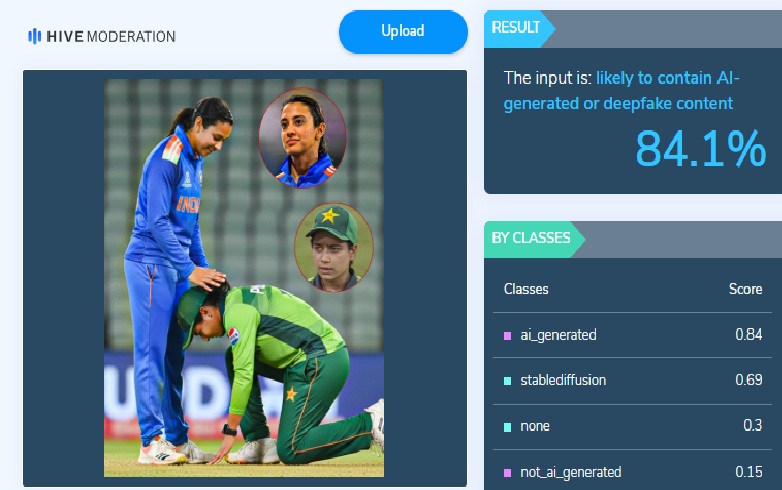Screen dimensions: 782x490
Task: Select the stablediffusion class row
Action: (632, 380)
